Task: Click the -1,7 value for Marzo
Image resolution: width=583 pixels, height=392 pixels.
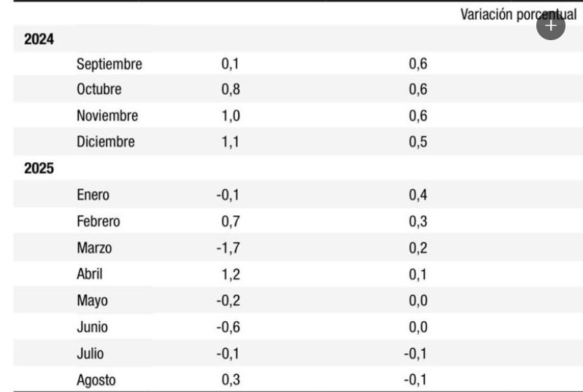Action: [228, 248]
